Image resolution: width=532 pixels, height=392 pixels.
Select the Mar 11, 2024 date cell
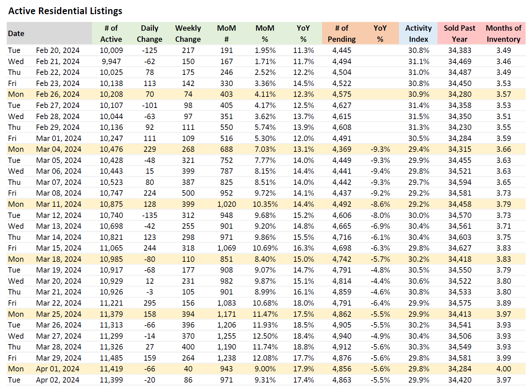(59, 204)
